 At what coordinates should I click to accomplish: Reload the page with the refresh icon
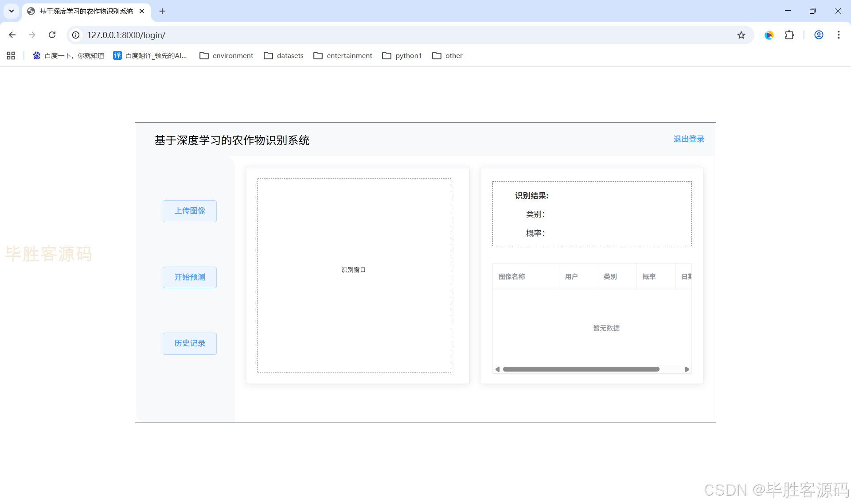point(52,35)
